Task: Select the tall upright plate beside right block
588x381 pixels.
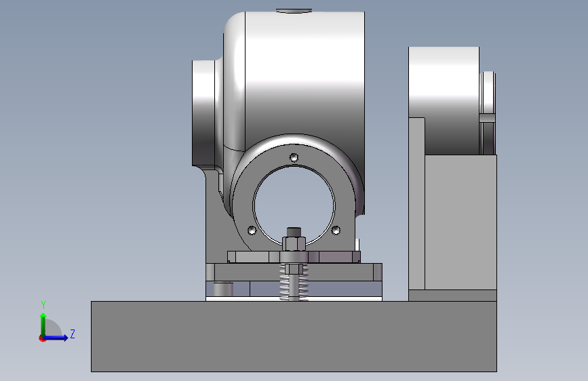Action: coord(416,203)
